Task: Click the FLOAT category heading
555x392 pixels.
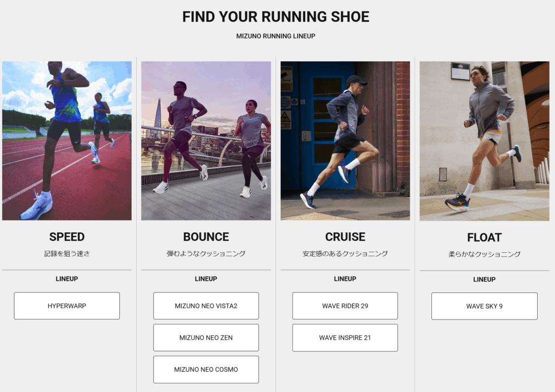Action: 485,237
